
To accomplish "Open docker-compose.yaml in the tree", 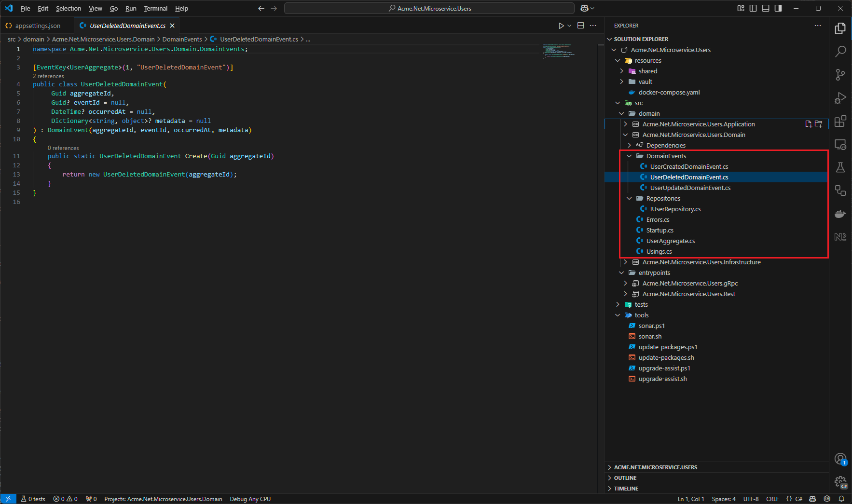I will click(x=669, y=92).
